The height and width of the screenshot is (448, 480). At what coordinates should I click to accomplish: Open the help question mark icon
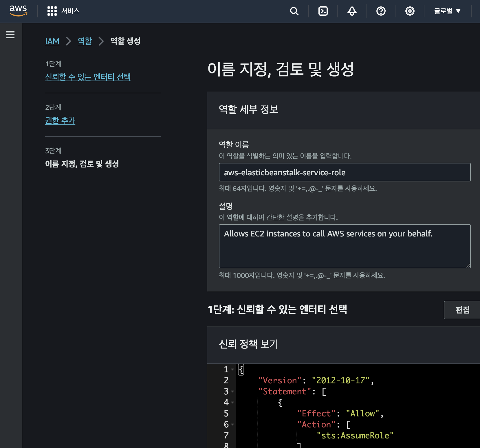(381, 11)
